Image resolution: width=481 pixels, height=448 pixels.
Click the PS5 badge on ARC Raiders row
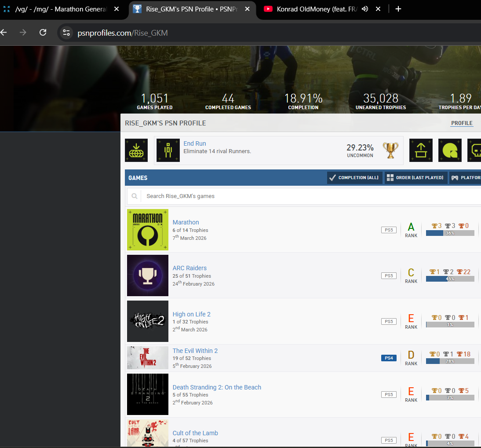[389, 276]
